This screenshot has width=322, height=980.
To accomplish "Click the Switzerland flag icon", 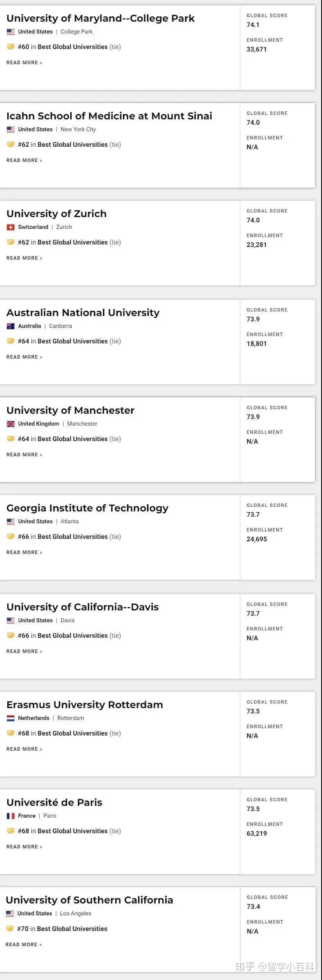I will [x=11, y=227].
